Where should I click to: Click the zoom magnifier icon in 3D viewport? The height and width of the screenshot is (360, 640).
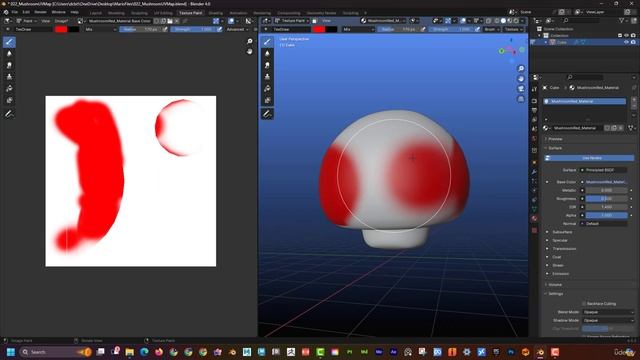521,69
